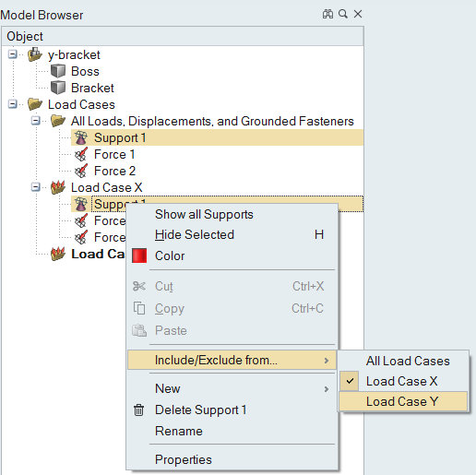Include the support in Load Case Y

[403, 401]
